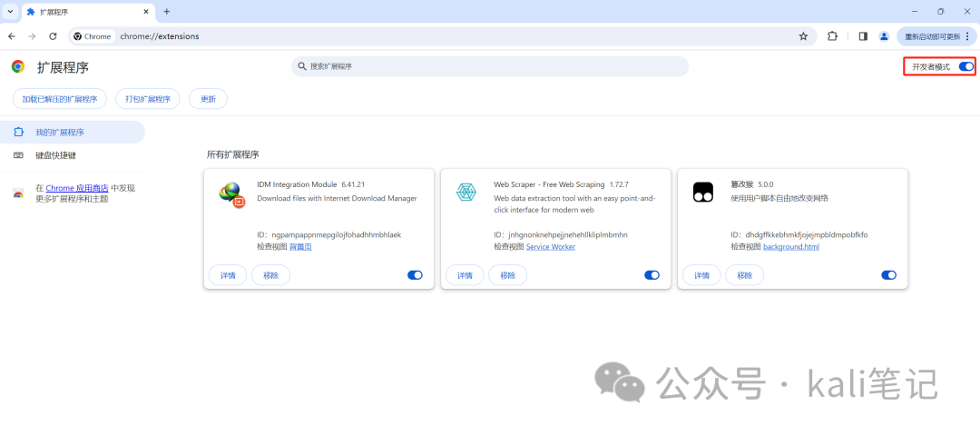Screen dimensions: 980x436
Task: Click the page reload icon
Action: [x=53, y=36]
